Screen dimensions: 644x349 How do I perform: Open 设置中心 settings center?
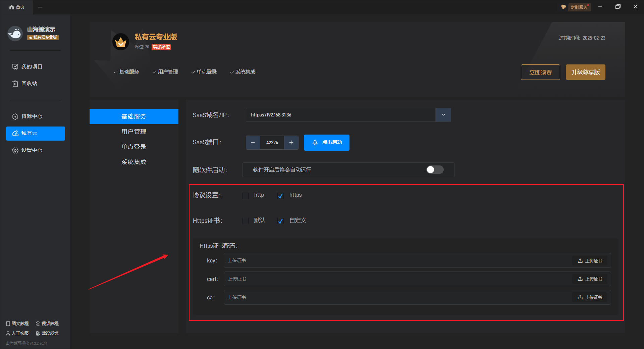point(32,150)
